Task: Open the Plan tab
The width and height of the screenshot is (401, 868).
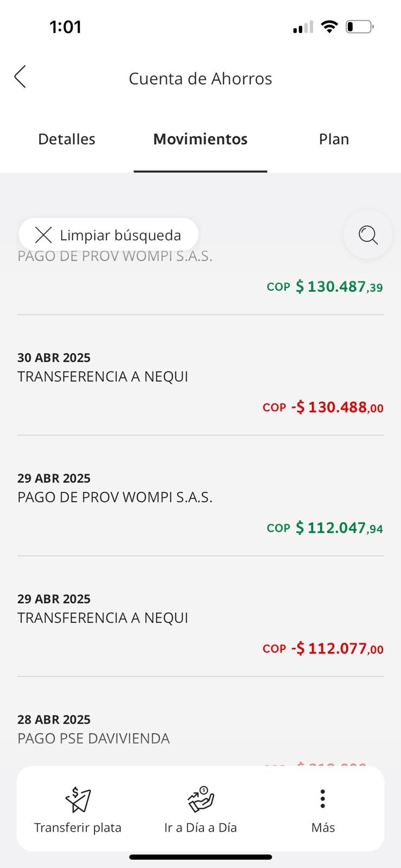Action: [334, 139]
